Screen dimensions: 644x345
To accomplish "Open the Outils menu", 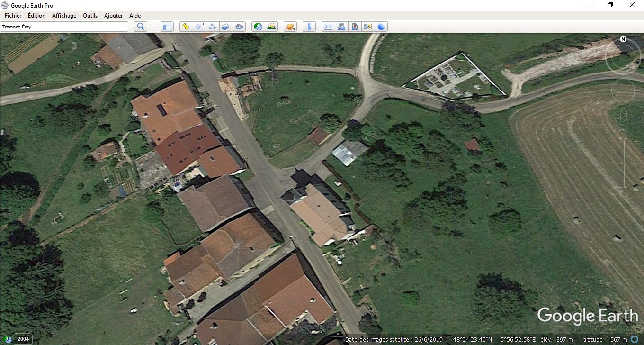I will click(x=90, y=16).
